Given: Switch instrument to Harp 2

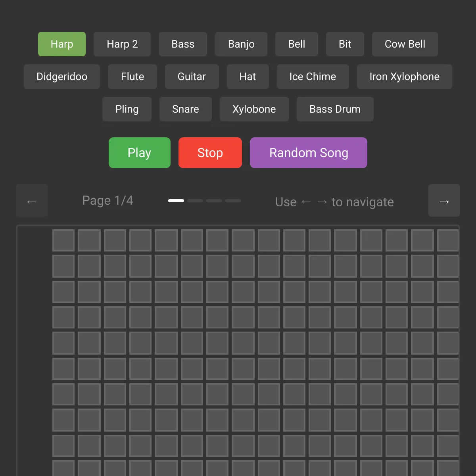Looking at the screenshot, I should coord(122,44).
